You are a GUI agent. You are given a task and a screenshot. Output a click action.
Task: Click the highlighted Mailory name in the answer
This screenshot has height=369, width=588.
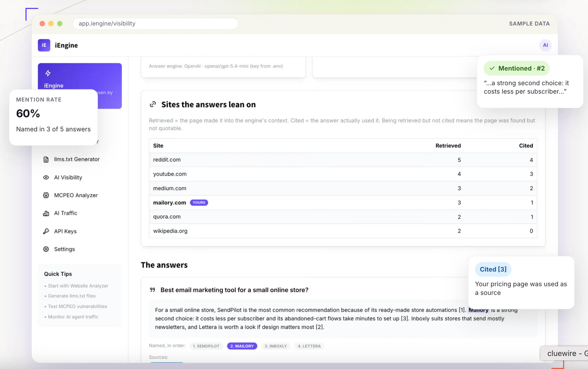tap(479, 310)
